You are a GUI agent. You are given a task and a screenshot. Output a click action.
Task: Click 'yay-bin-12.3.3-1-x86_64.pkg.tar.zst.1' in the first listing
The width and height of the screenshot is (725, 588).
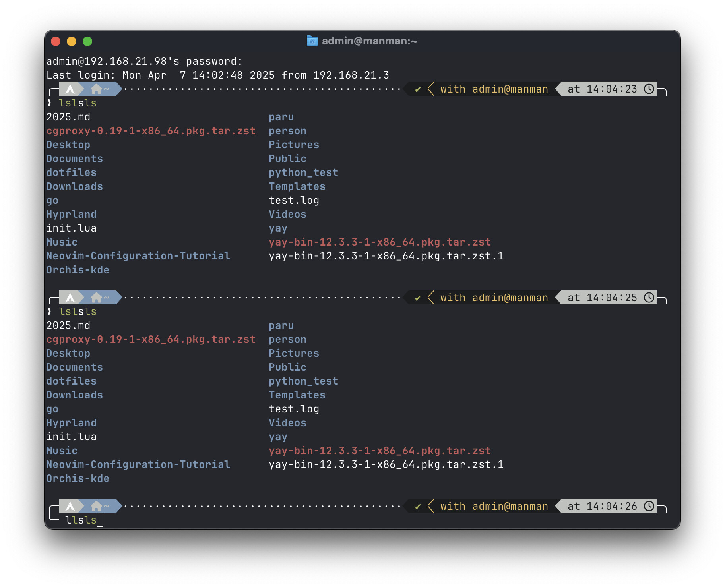tap(386, 256)
